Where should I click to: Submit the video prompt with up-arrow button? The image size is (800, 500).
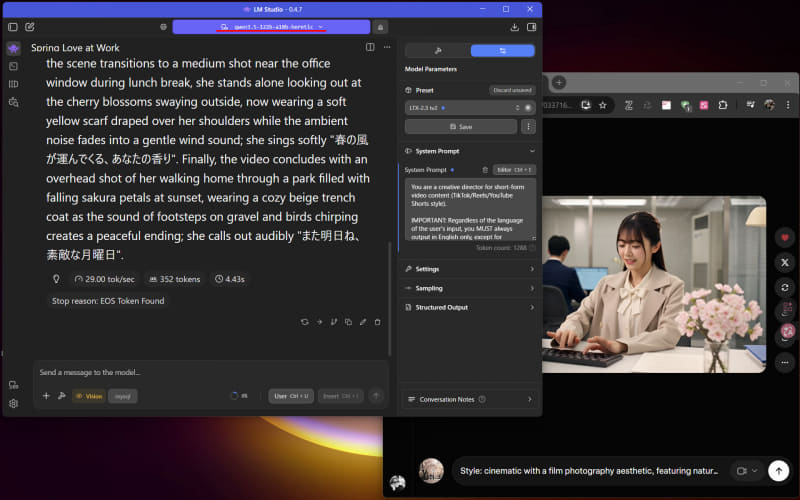[x=779, y=471]
